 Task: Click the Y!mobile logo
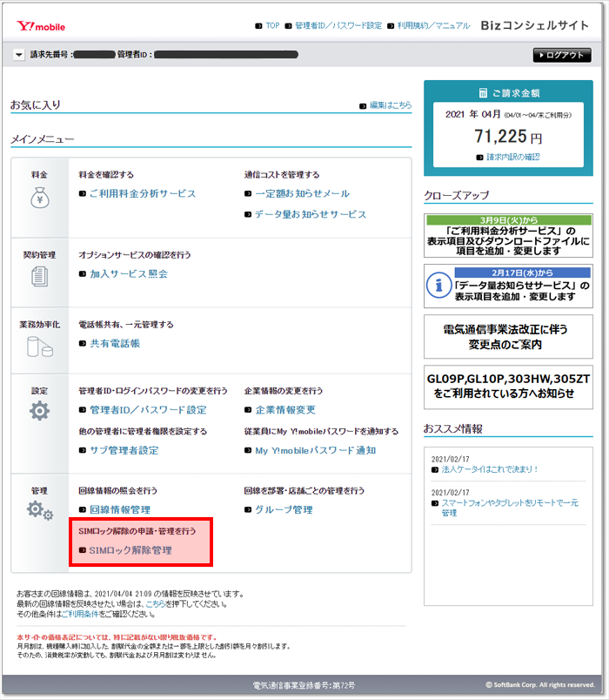[x=39, y=26]
